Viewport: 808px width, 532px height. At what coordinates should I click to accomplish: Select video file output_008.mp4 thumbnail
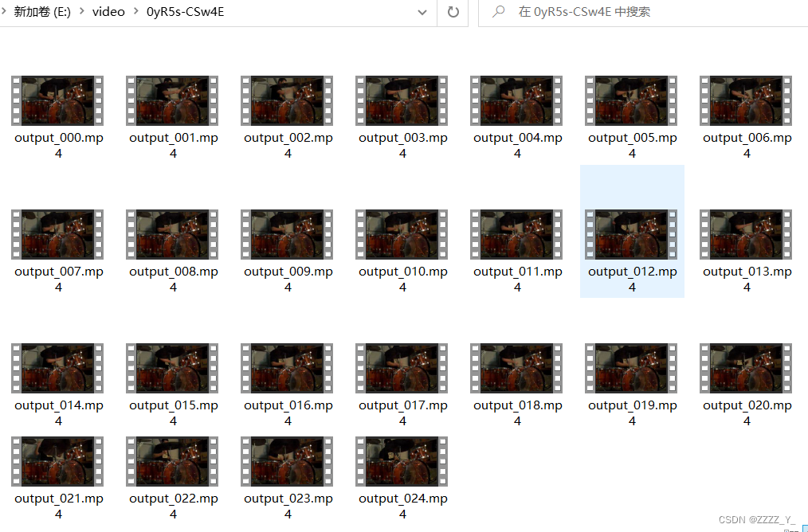[172, 234]
